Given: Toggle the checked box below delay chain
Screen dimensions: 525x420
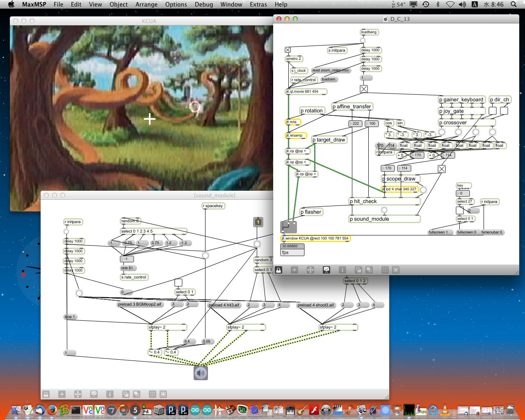Looking at the screenshot, I should click(x=364, y=89).
